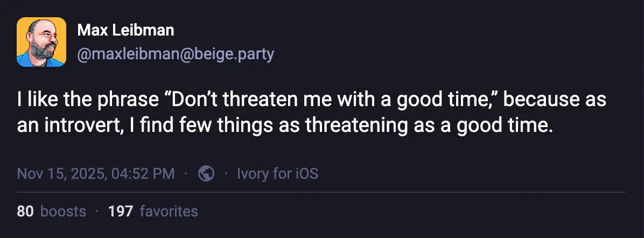Open the Ivory for iOS application link
Viewport: 644px width, 238px height.
(277, 173)
